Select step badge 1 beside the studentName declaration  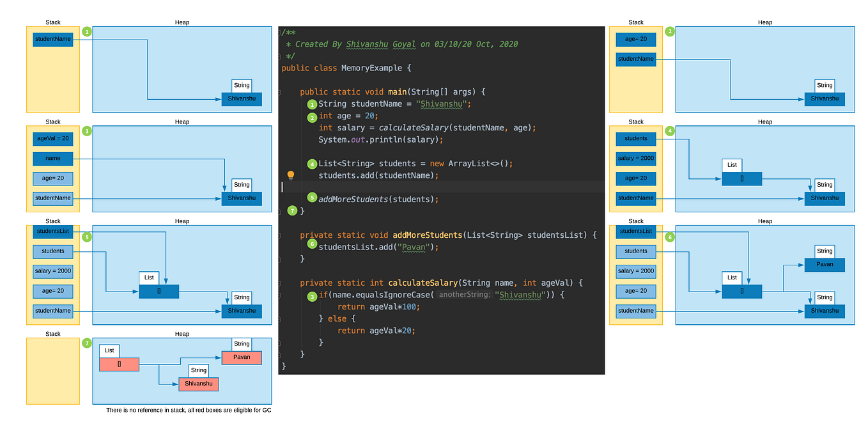312,104
